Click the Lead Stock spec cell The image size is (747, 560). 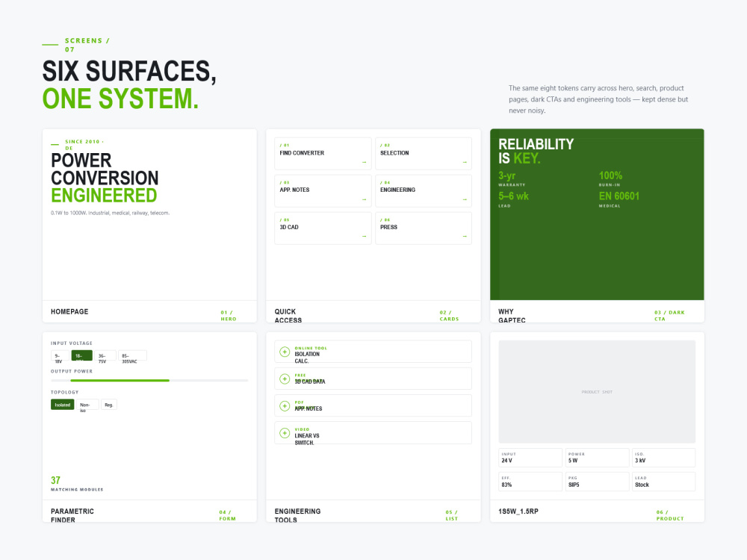click(x=663, y=482)
